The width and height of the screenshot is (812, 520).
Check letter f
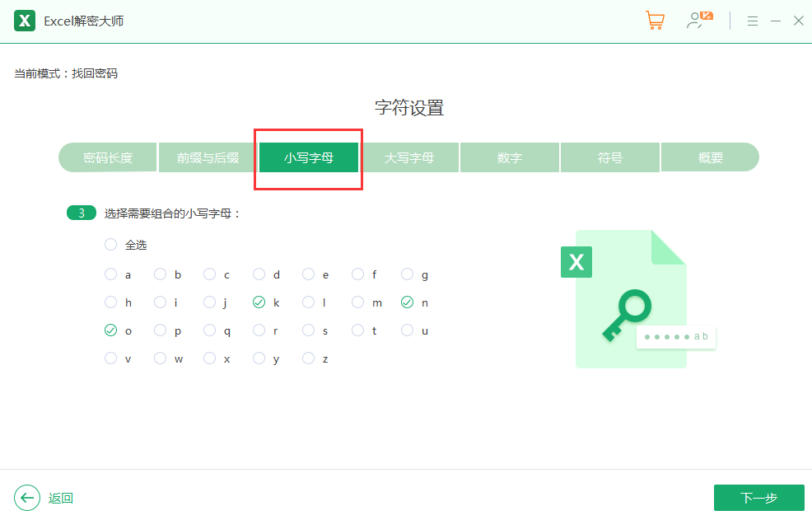pyautogui.click(x=358, y=274)
